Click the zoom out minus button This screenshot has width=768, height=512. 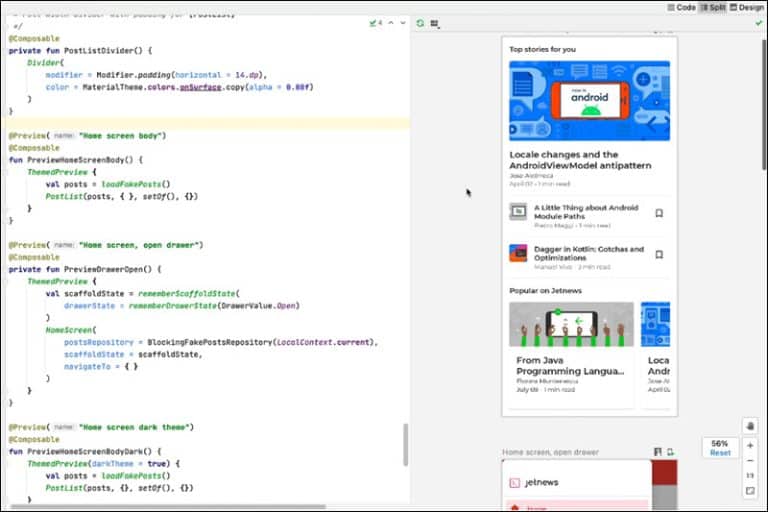click(750, 460)
